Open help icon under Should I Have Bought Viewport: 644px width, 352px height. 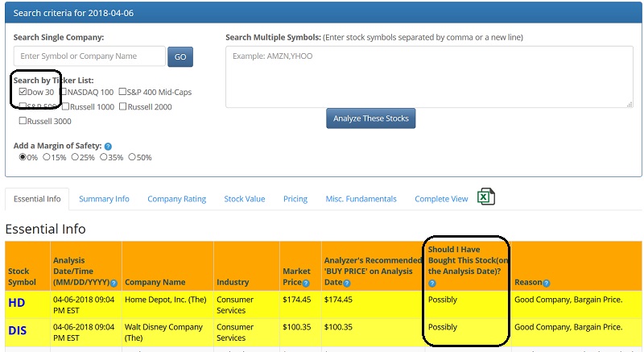point(432,283)
